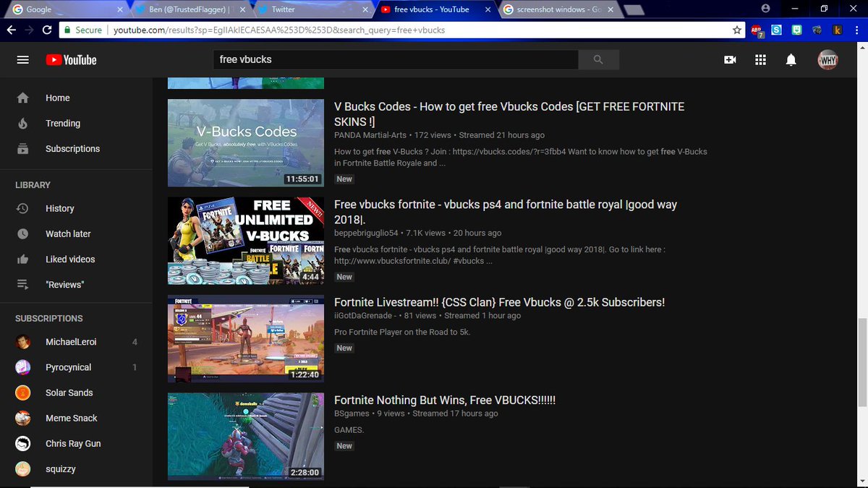Open the YouTube apps grid icon

(760, 60)
